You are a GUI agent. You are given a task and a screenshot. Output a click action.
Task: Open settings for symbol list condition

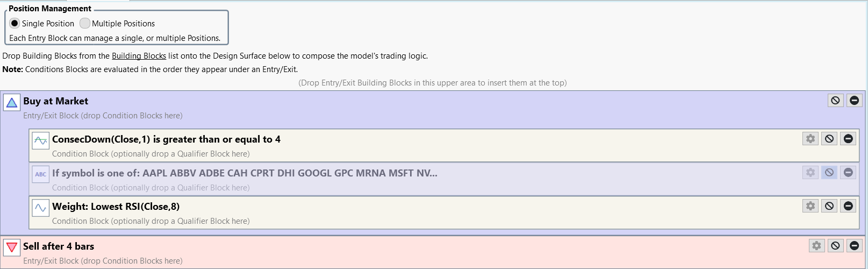click(x=810, y=172)
